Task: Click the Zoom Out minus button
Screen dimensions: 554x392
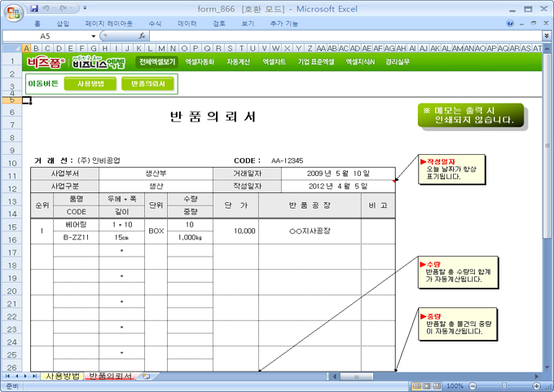Action: tap(473, 386)
